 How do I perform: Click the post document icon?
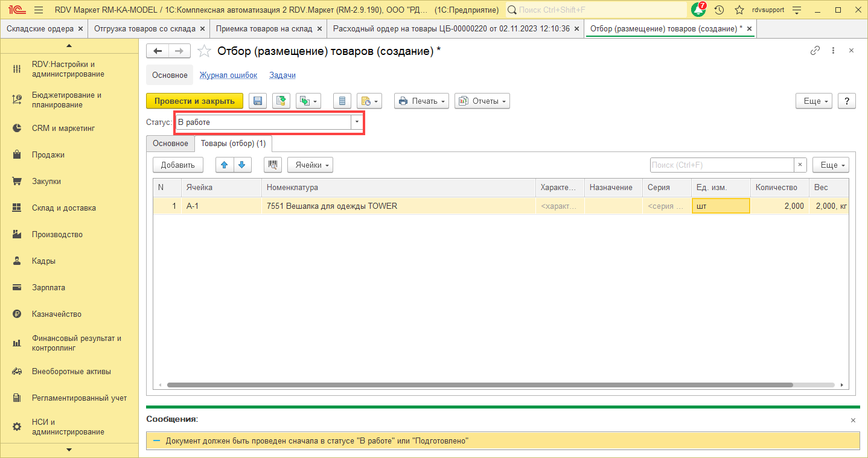click(x=281, y=101)
